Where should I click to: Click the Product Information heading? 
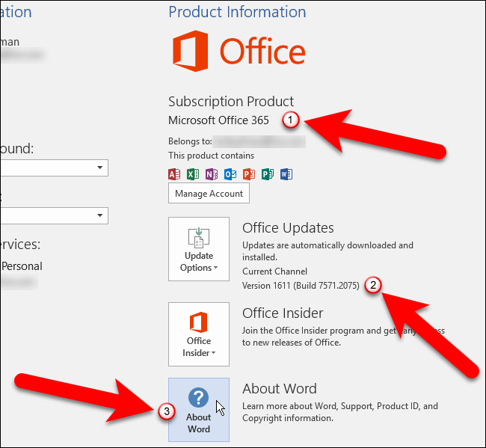237,12
